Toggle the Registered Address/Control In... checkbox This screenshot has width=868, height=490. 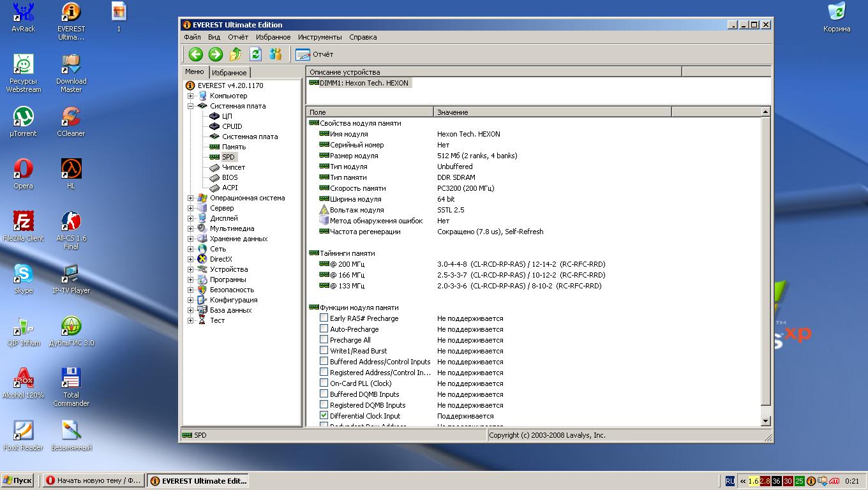pos(324,372)
